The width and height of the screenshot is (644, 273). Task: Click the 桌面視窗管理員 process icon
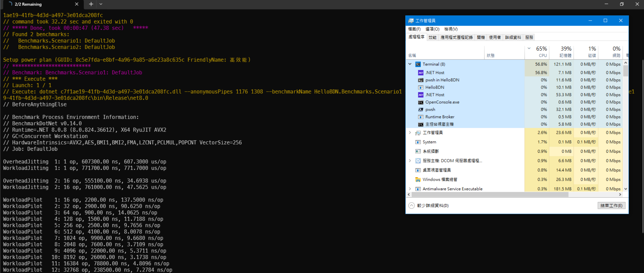418,170
